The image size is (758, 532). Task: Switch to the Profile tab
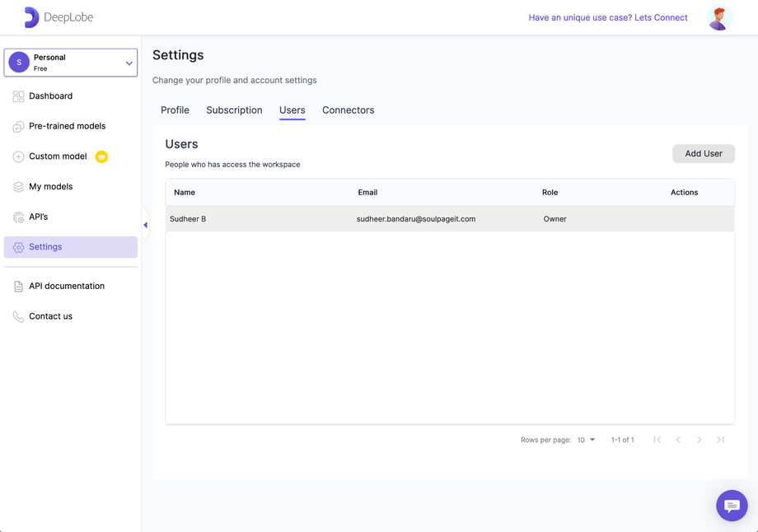coord(175,110)
